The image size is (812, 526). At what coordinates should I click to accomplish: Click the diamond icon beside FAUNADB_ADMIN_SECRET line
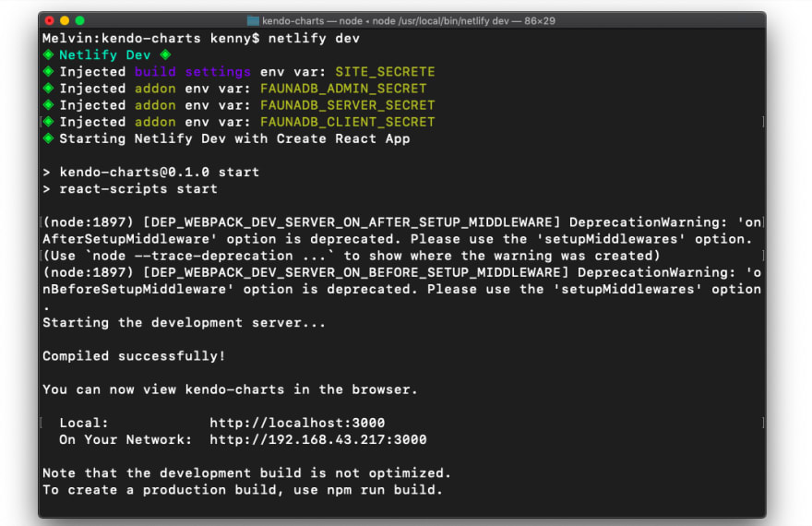pos(48,88)
